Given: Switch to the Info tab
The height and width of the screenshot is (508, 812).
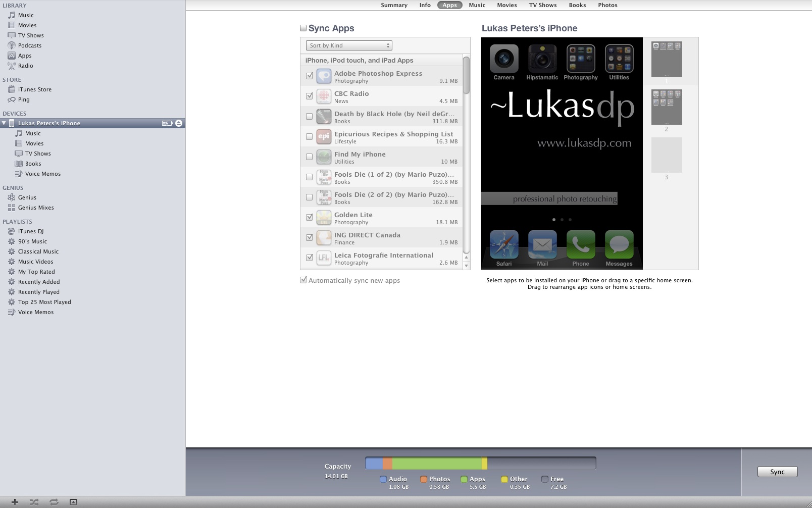Looking at the screenshot, I should pyautogui.click(x=425, y=5).
